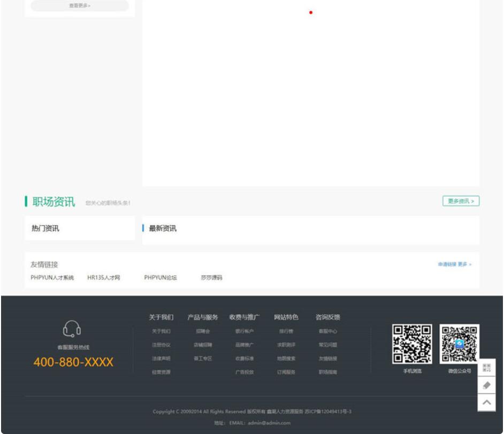Switch to the 热门资讯 tab

pos(45,229)
